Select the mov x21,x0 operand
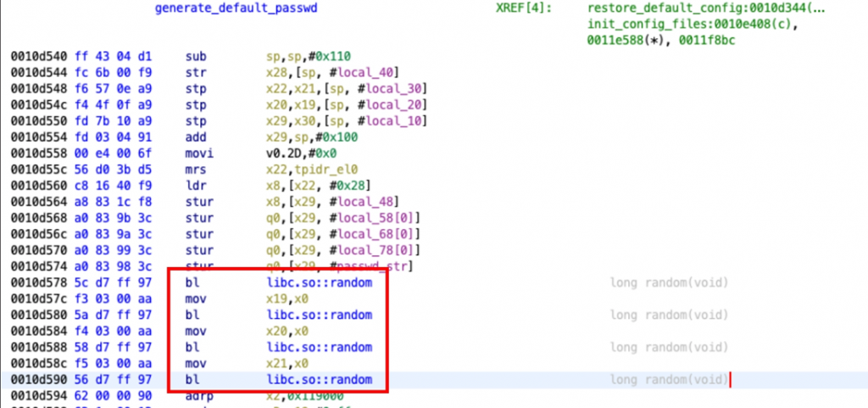Screen dimensions: 868x408 click(284, 363)
